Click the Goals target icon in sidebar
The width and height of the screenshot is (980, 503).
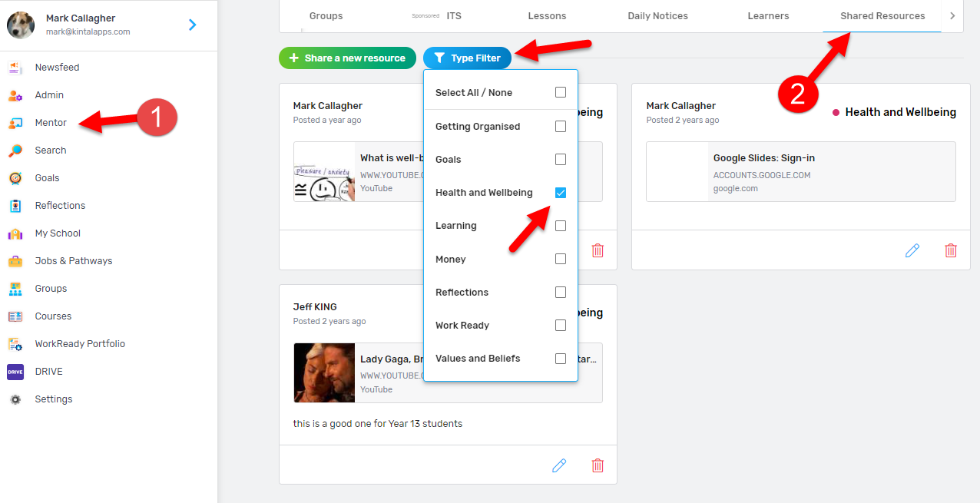tap(15, 178)
